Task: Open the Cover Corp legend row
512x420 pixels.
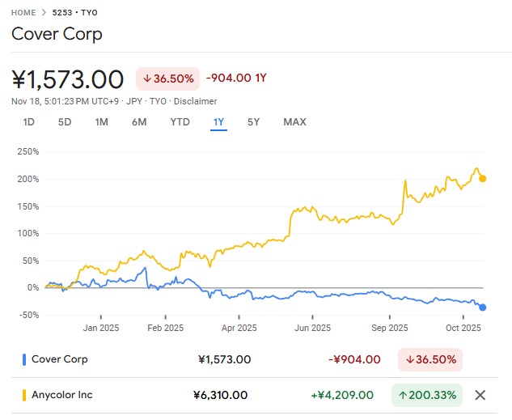Action: point(59,359)
